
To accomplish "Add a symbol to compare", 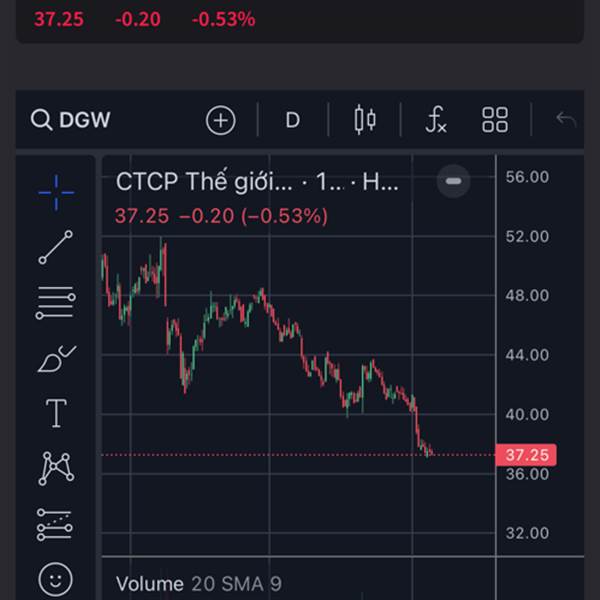I will (x=220, y=121).
